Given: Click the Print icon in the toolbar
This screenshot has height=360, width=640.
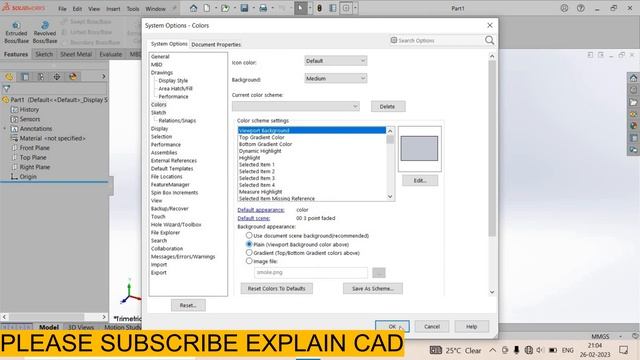Looking at the screenshot, I should 263,8.
